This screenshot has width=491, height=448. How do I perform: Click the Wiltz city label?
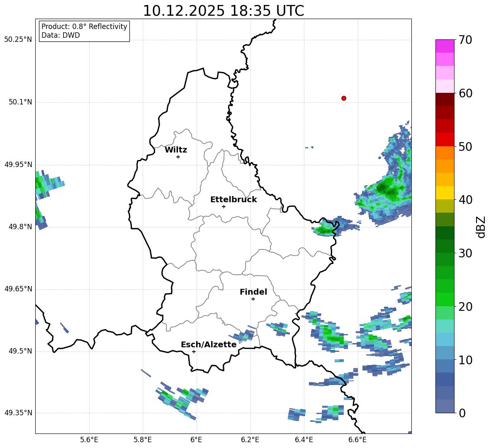176,150
